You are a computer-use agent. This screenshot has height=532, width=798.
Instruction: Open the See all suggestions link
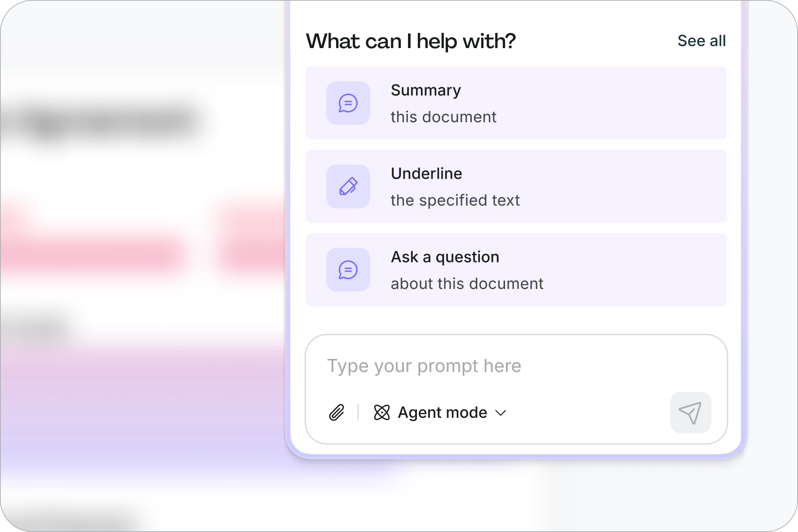(x=701, y=41)
